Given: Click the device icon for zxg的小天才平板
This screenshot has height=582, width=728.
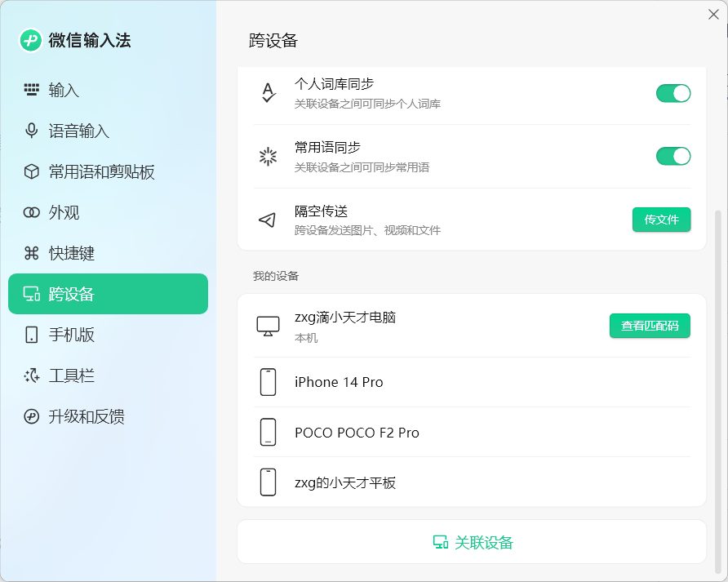Looking at the screenshot, I should click(x=268, y=482).
